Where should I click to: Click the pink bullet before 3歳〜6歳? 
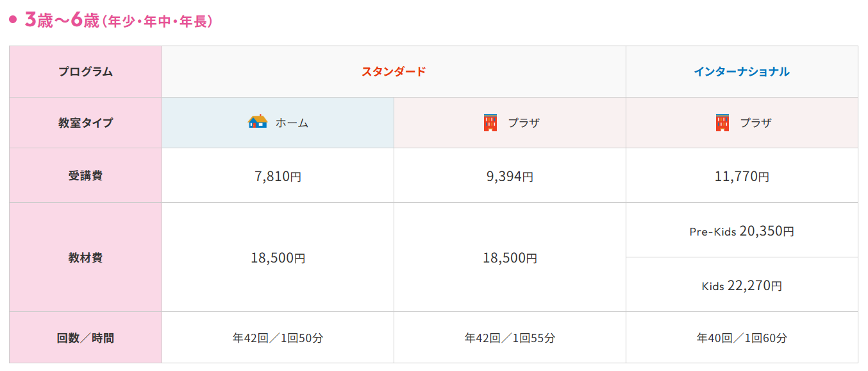pyautogui.click(x=12, y=20)
